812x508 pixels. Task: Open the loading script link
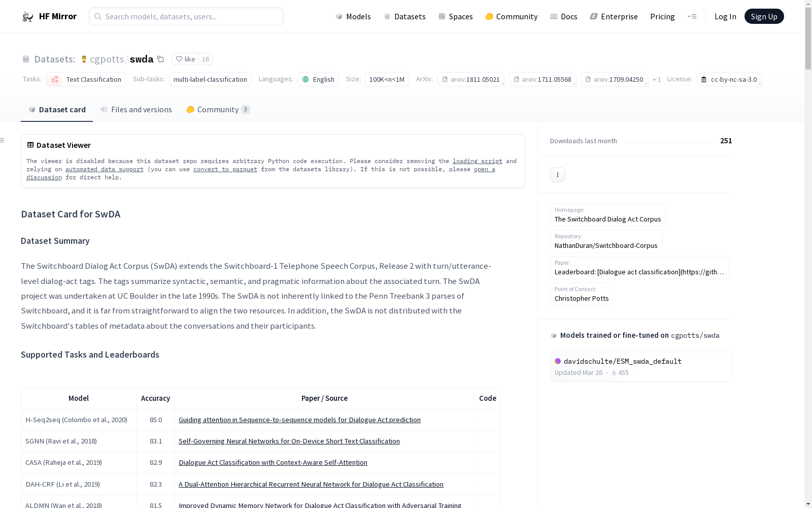point(478,161)
